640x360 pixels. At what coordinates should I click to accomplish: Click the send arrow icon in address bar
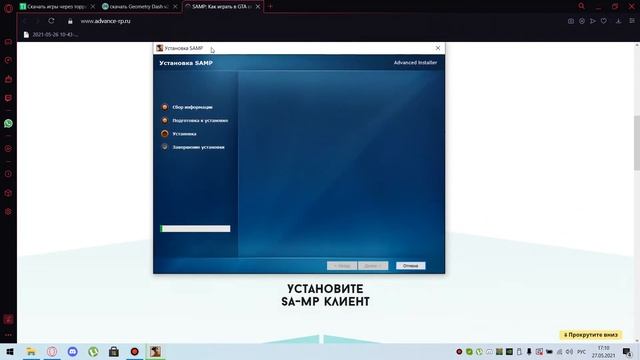pyautogui.click(x=593, y=21)
